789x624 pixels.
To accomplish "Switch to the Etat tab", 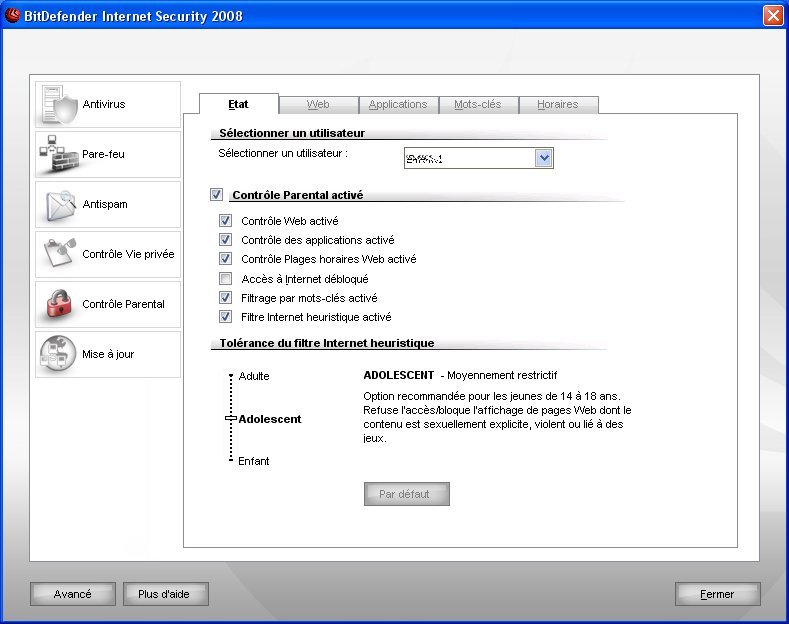I will click(x=239, y=104).
